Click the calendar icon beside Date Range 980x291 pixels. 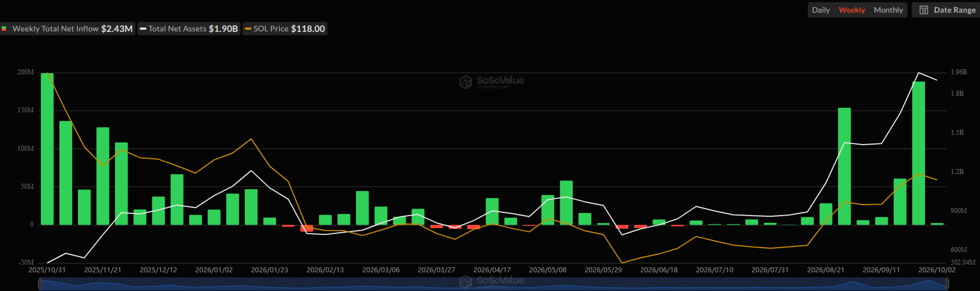coord(923,10)
